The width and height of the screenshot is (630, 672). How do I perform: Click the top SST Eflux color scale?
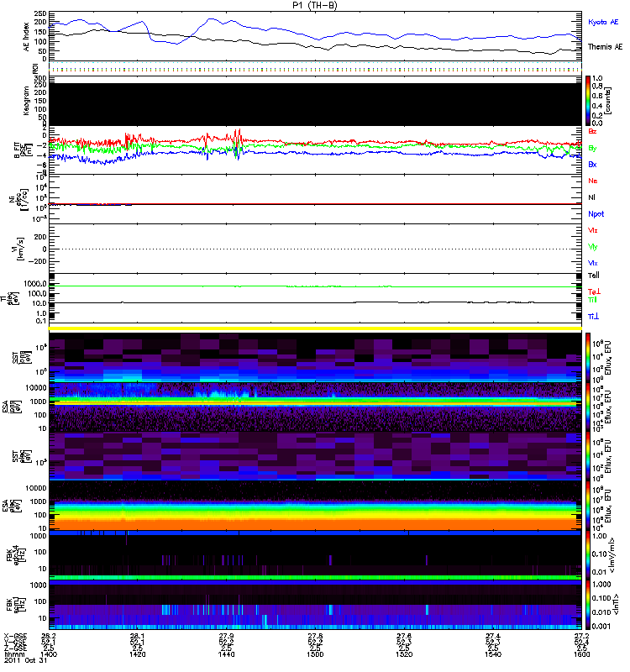(x=589, y=355)
